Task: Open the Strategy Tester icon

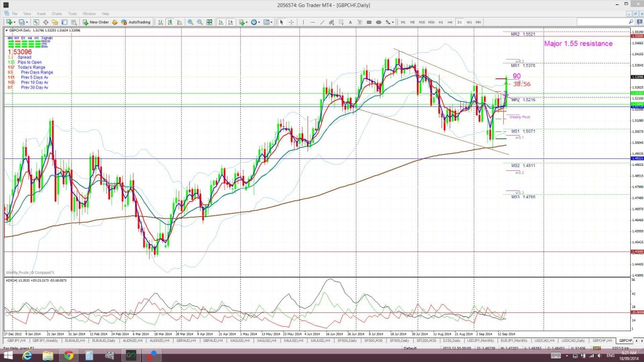Action: click(74, 22)
